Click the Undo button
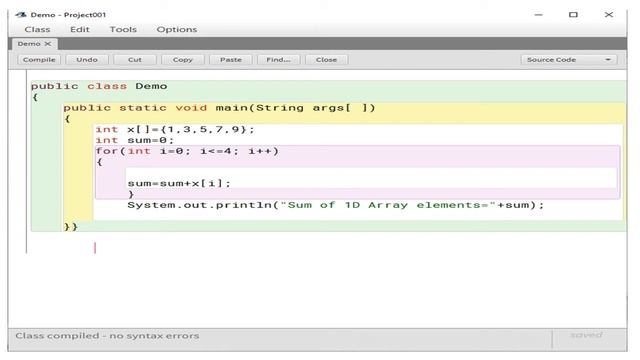 pos(87,60)
